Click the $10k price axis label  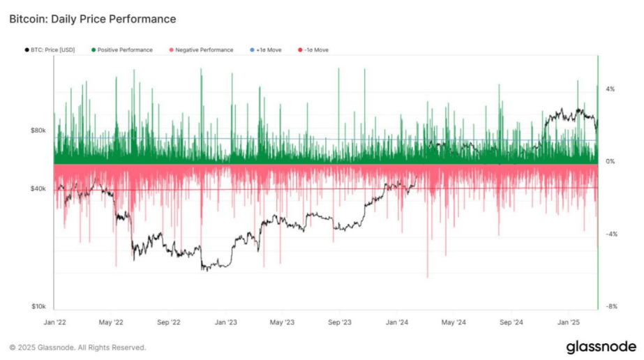tap(38, 306)
